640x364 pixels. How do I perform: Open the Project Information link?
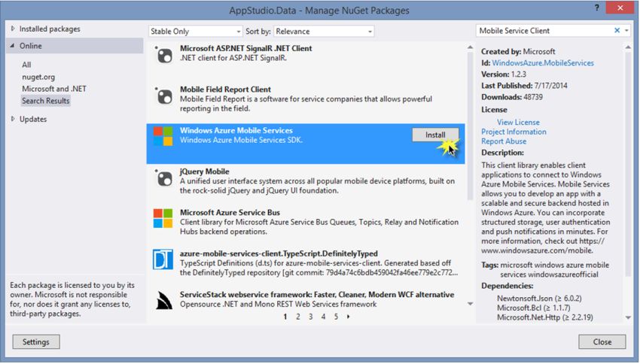(x=514, y=132)
